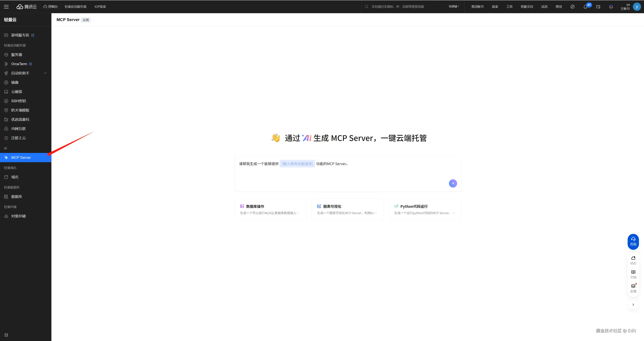
Task: Open OrcaTerm in a new window
Action: coord(20,64)
